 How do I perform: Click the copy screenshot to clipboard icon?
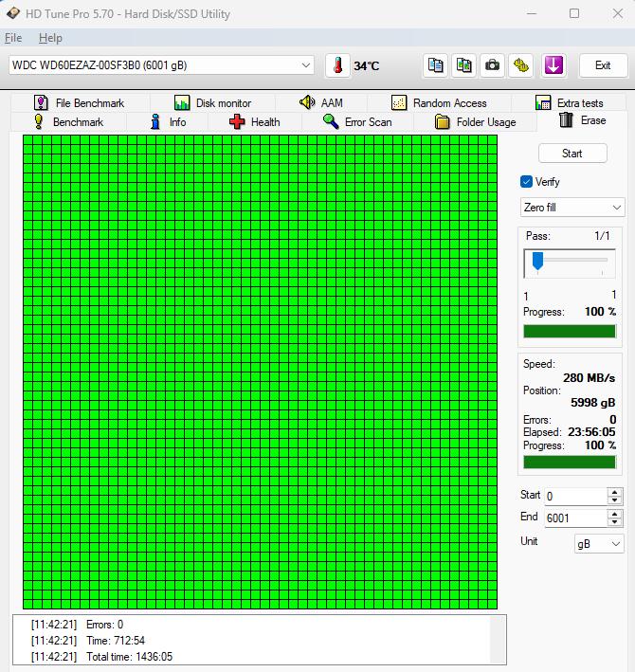(463, 65)
